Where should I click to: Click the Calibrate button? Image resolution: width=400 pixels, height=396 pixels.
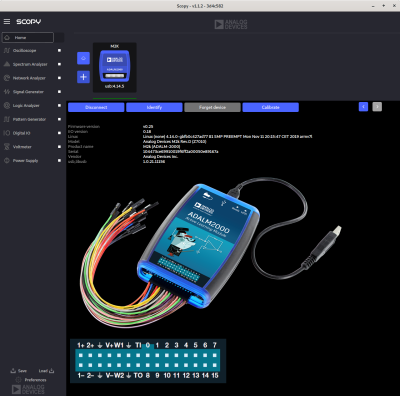[271, 107]
